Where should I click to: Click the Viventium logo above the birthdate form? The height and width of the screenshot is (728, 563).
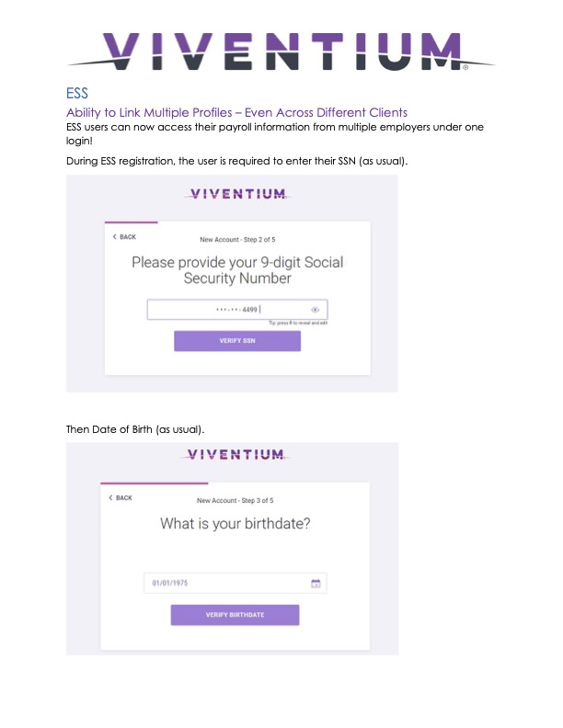(x=236, y=455)
